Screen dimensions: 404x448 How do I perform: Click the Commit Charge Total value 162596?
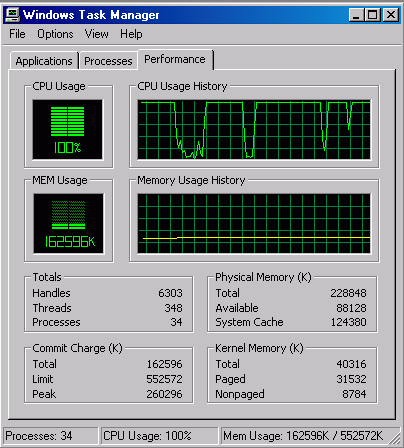pos(164,364)
